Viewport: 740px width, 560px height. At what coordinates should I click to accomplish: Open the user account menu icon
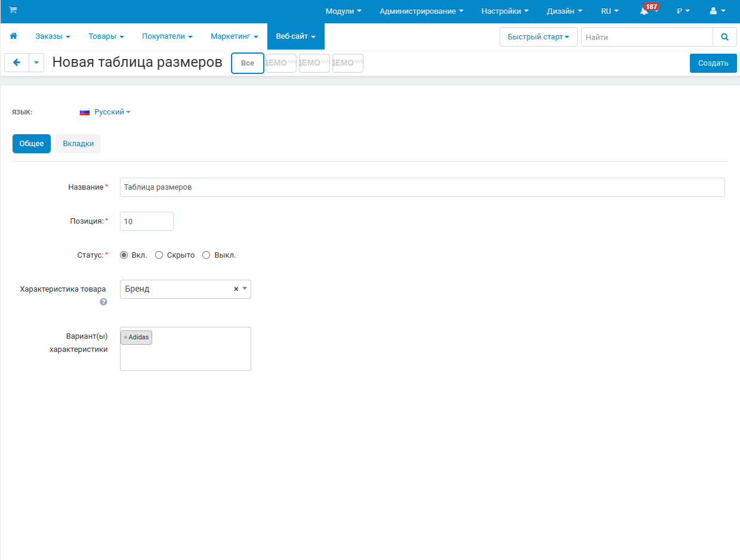pyautogui.click(x=717, y=11)
